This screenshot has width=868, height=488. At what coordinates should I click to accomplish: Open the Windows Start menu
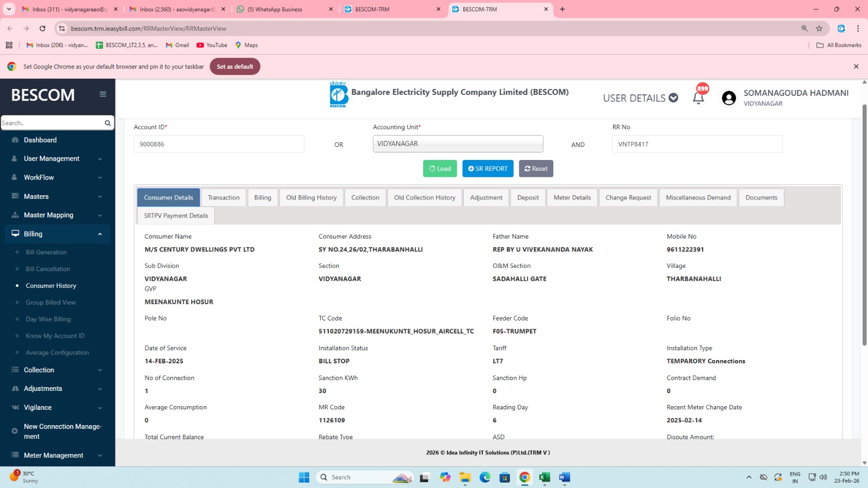[x=304, y=477]
